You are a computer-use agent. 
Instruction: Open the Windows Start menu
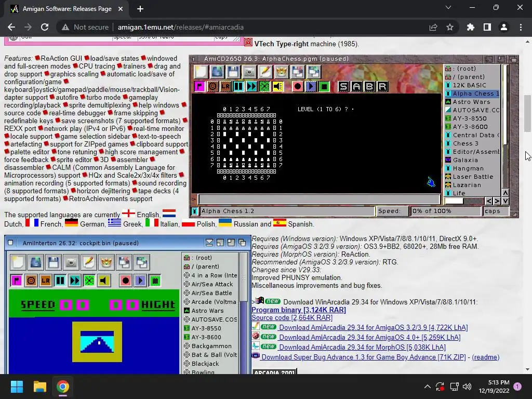click(17, 387)
